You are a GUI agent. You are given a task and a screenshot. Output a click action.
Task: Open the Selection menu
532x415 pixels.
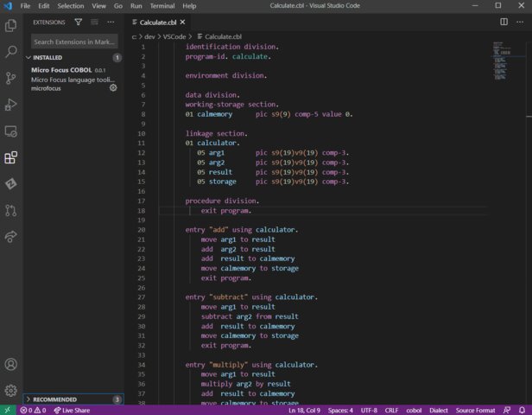71,6
